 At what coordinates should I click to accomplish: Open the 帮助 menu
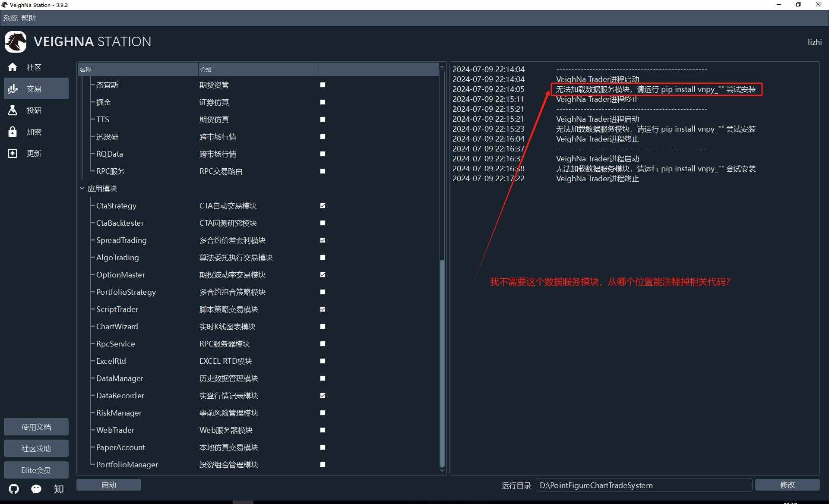[x=28, y=18]
